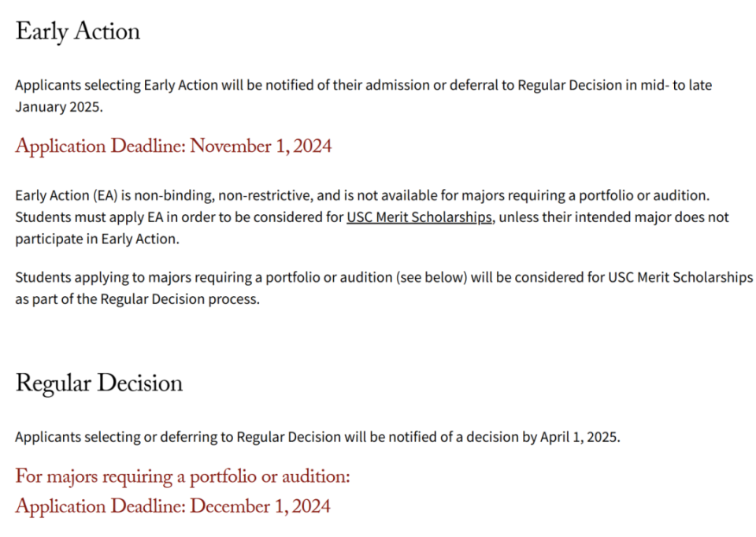This screenshot has height=537, width=756.
Task: Click the "January 2025" text
Action: coord(57,107)
